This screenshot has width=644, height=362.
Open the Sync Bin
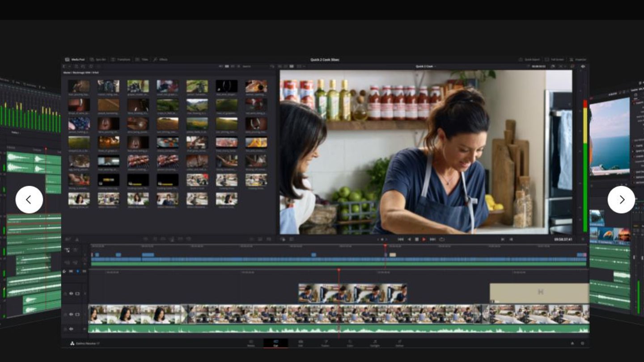99,59
